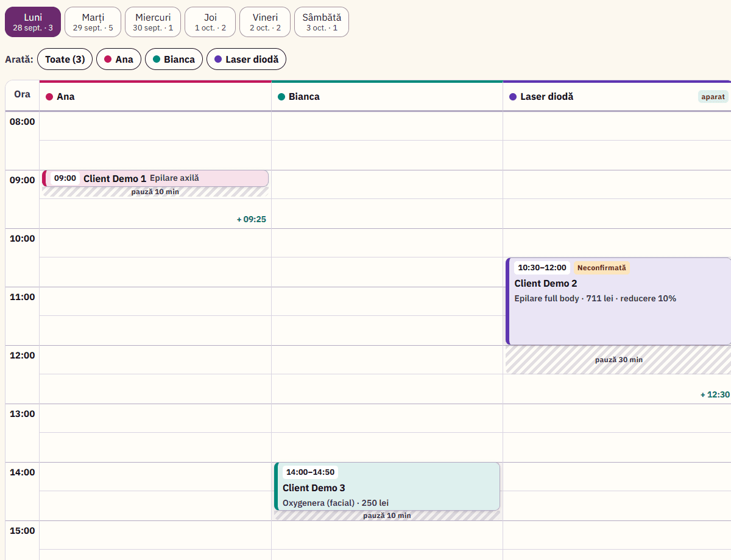Select the Luni 28 sept. day tab

[33, 22]
